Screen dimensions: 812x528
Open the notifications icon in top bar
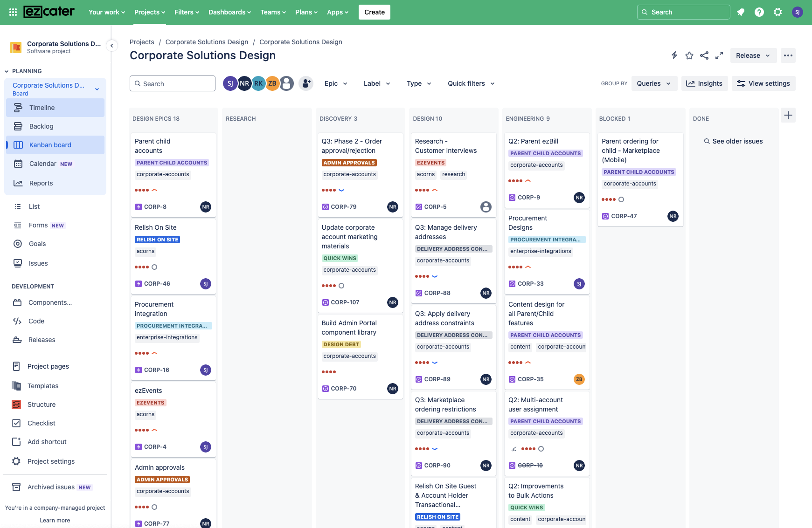(x=741, y=12)
